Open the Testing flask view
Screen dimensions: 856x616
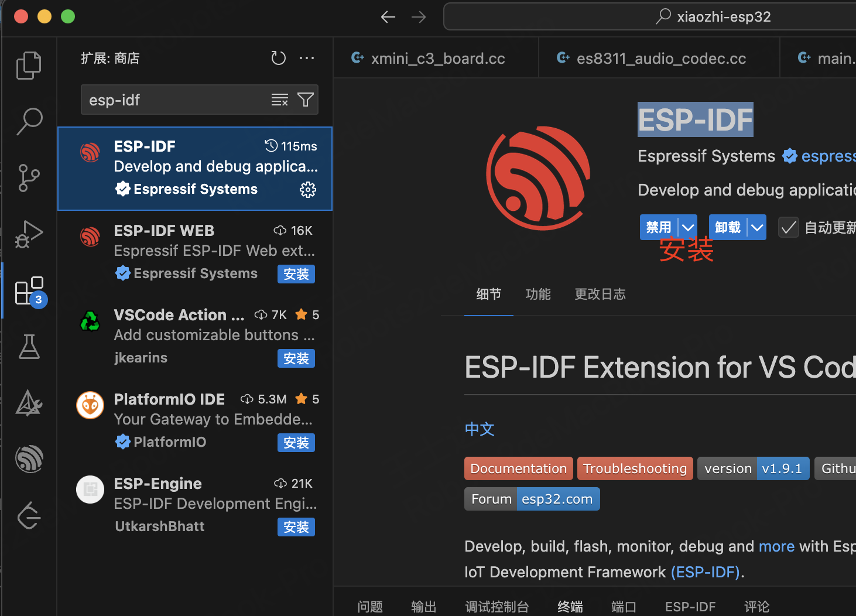pos(29,347)
